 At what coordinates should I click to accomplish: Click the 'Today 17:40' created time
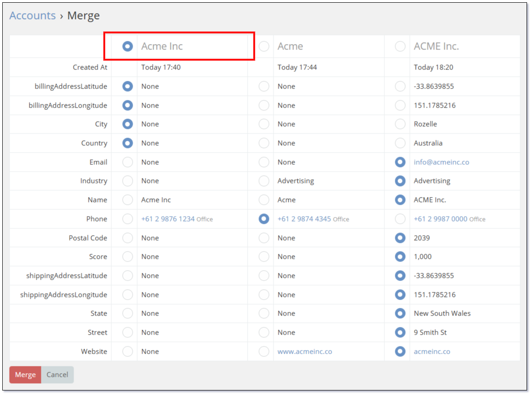pos(161,67)
